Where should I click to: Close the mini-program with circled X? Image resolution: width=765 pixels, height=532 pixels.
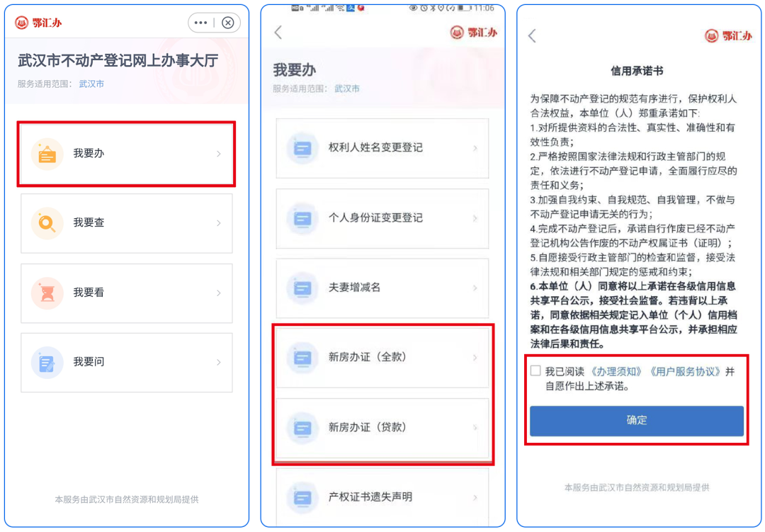pos(228,23)
